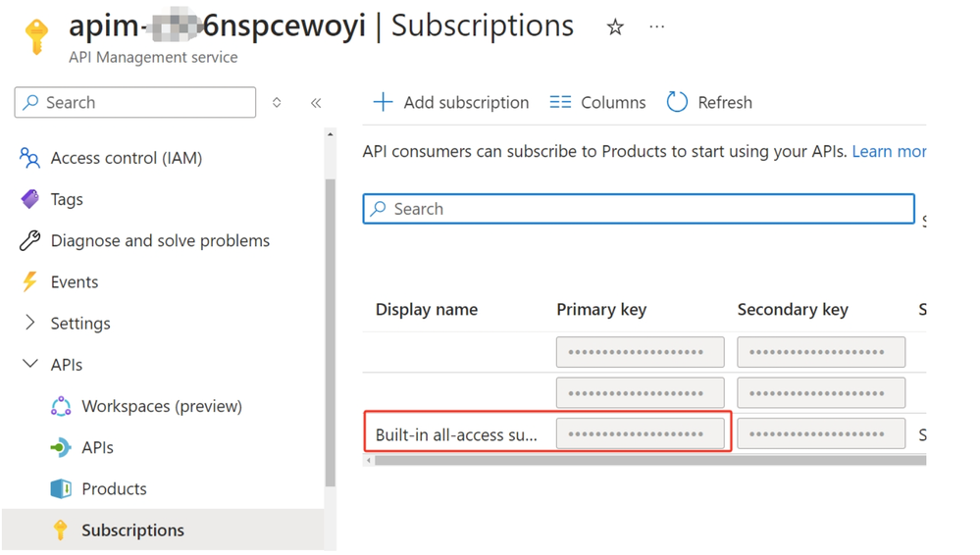Image resolution: width=980 pixels, height=555 pixels.
Task: Open Products in sidebar
Action: point(115,488)
